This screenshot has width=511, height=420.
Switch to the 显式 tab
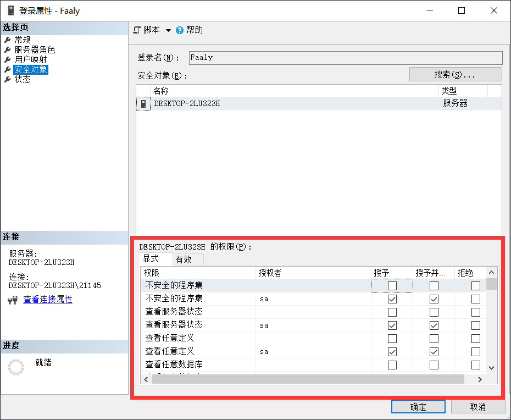pyautogui.click(x=155, y=259)
